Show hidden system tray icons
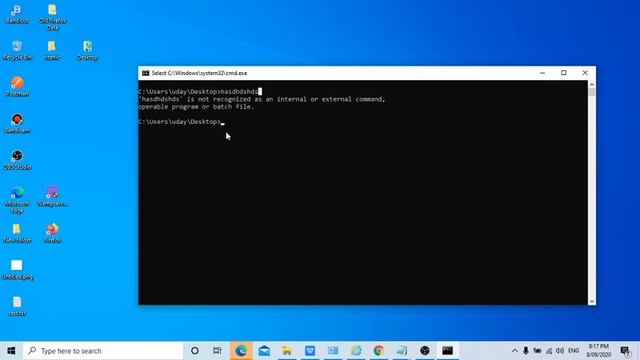 (515, 351)
